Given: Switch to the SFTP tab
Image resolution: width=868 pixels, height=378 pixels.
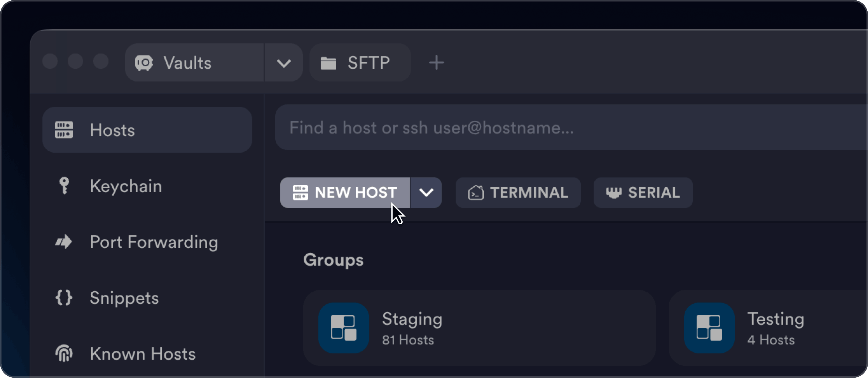Looking at the screenshot, I should tap(360, 63).
